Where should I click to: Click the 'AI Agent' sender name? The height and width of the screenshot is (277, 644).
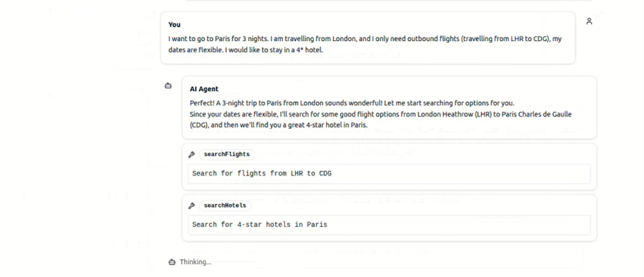[x=204, y=89]
